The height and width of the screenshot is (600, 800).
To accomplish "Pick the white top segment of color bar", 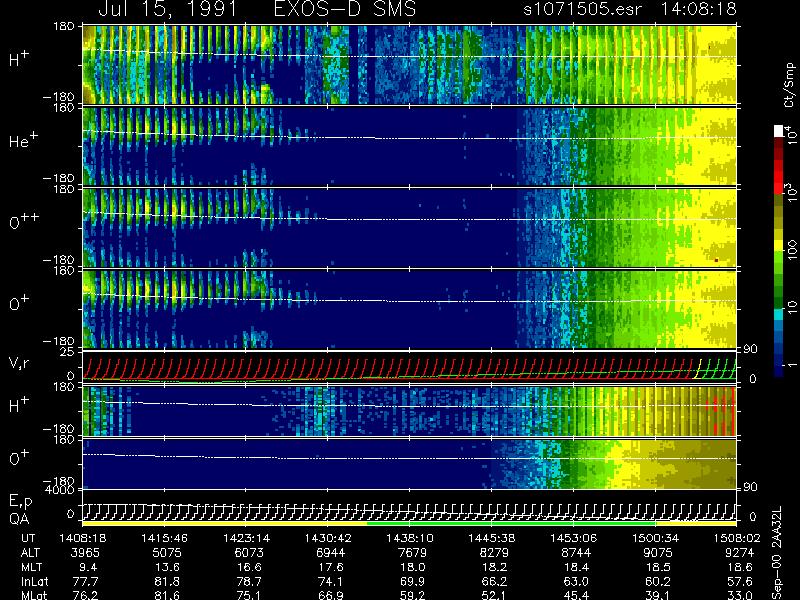I will (779, 131).
